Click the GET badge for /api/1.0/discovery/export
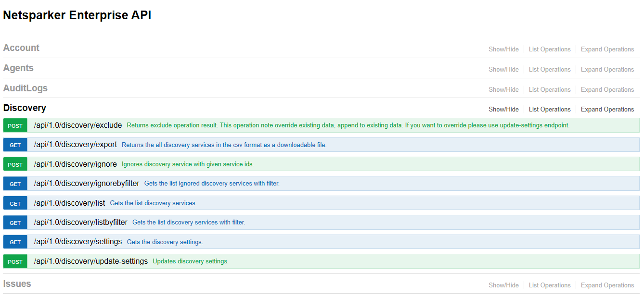 [x=15, y=145]
